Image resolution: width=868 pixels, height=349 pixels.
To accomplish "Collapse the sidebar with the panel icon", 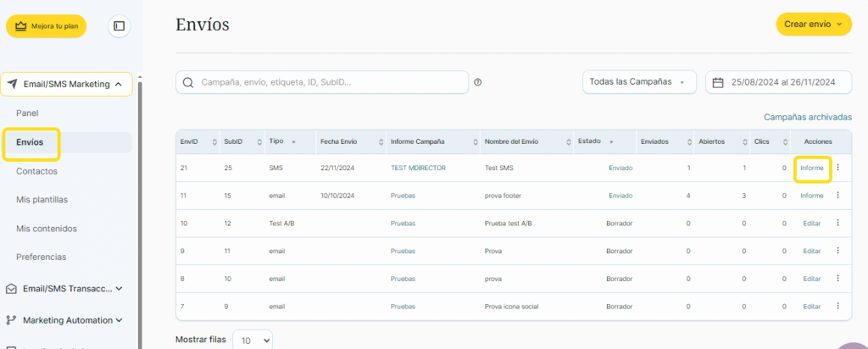I will click(x=119, y=26).
